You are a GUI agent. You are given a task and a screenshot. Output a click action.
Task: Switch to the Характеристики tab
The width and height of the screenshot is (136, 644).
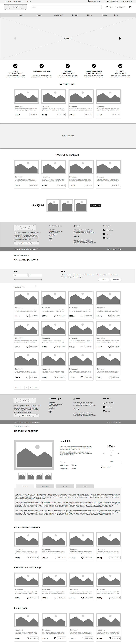pos(45,486)
